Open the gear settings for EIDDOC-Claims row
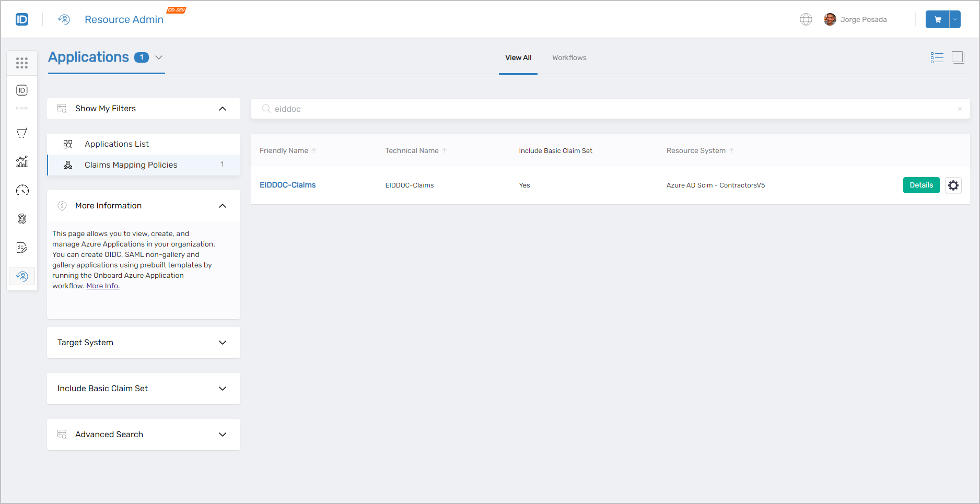The height and width of the screenshot is (504, 980). point(953,185)
